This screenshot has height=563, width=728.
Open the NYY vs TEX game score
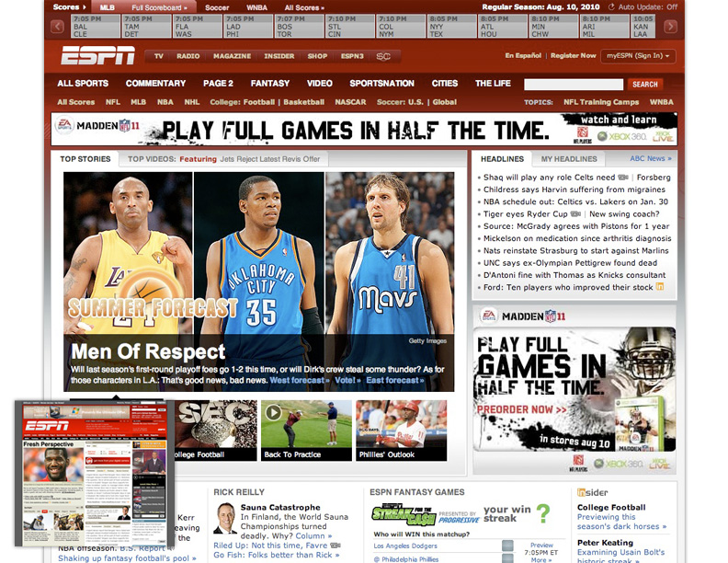(x=451, y=26)
